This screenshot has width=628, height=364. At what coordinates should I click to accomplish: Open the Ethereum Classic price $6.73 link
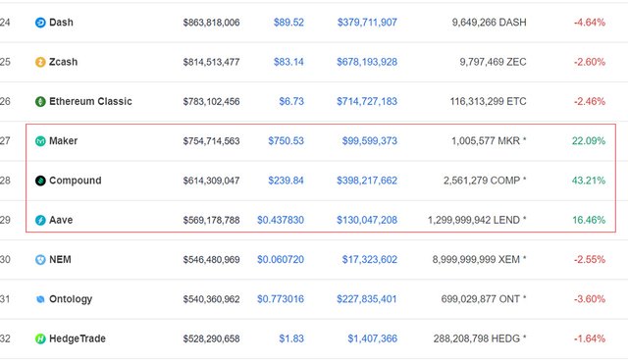pyautogui.click(x=291, y=101)
